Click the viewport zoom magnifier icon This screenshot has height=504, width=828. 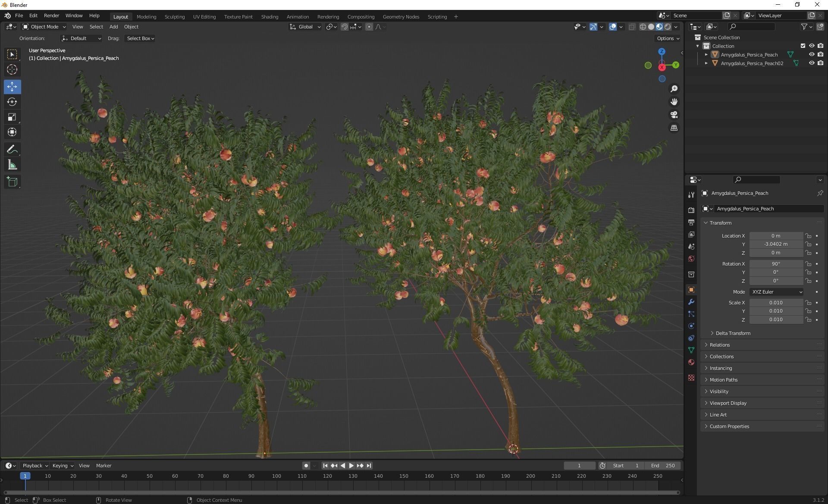[674, 89]
